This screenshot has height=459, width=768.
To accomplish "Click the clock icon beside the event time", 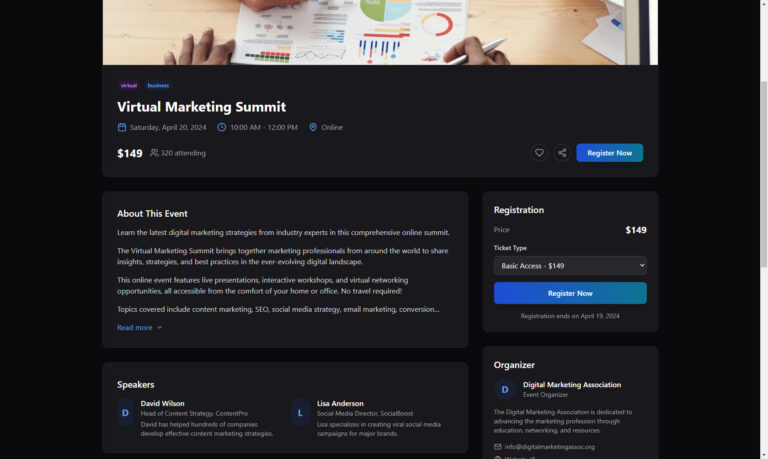I will [x=222, y=127].
